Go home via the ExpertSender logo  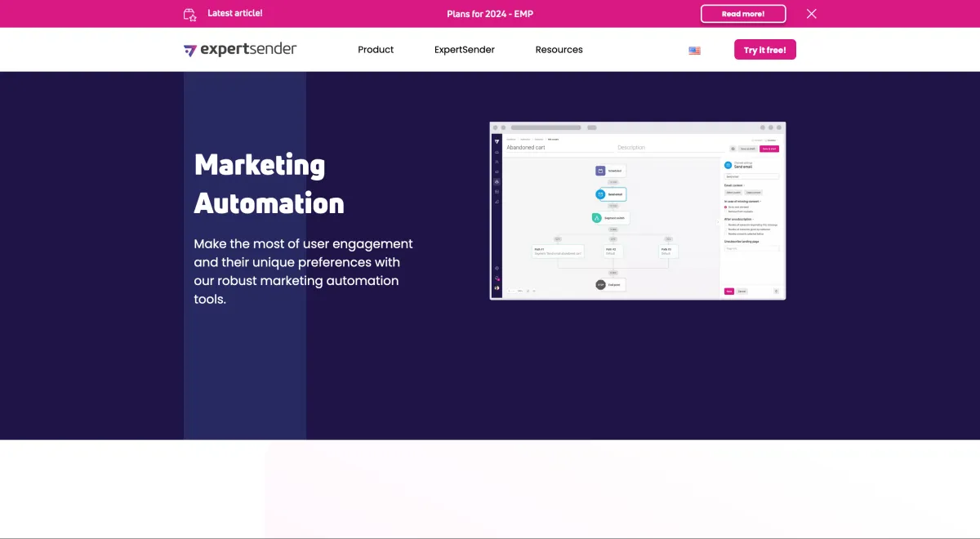240,50
